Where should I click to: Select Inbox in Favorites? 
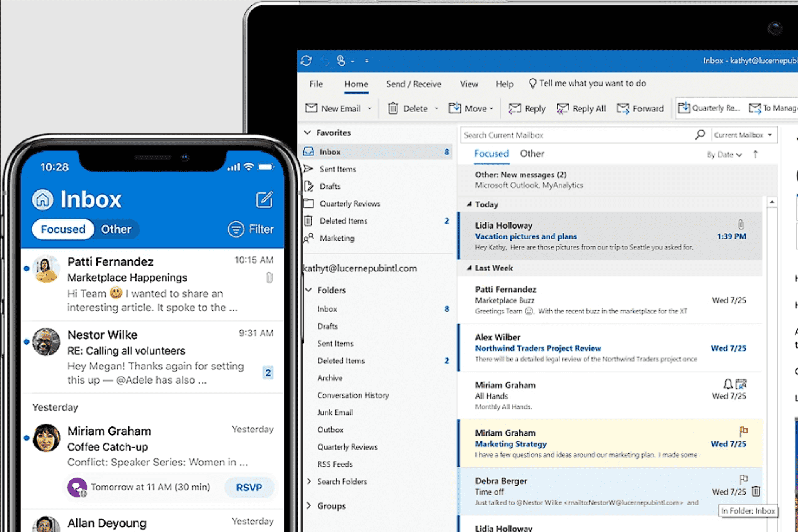point(378,152)
